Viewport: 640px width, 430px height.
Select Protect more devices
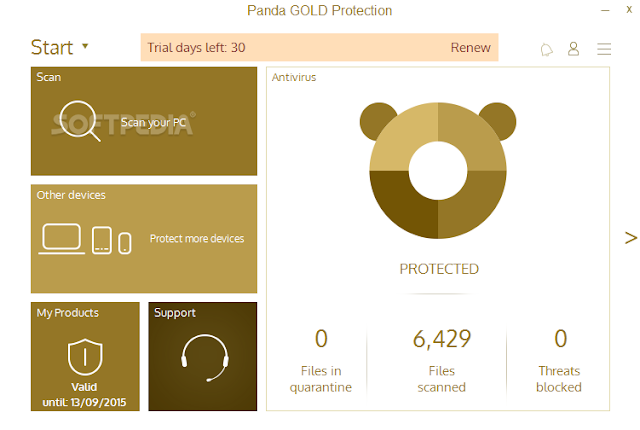click(x=197, y=239)
